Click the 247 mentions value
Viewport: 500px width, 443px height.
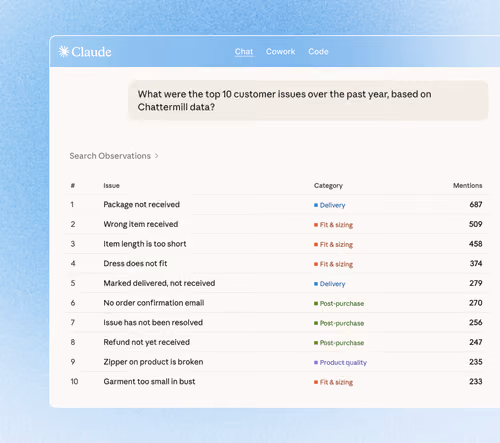click(476, 342)
